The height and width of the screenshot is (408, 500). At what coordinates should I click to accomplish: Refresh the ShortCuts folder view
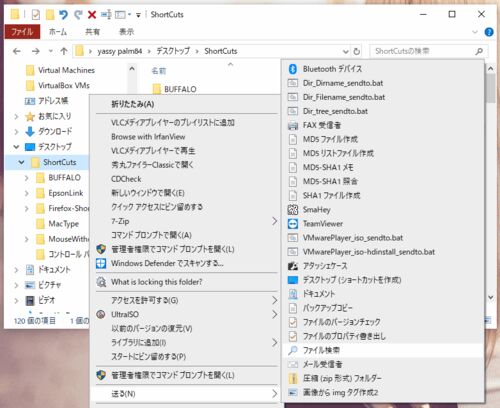[357, 51]
